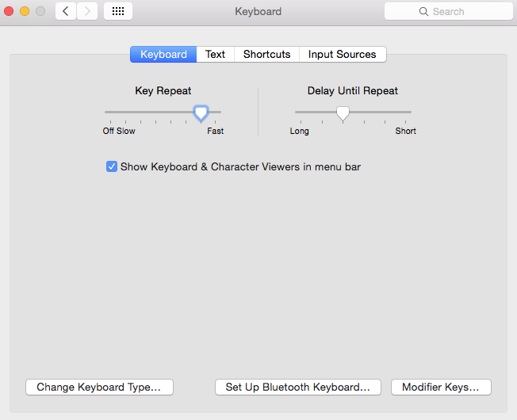Viewport: 517px width, 420px height.
Task: Open the Shortcuts tab
Action: coord(266,54)
